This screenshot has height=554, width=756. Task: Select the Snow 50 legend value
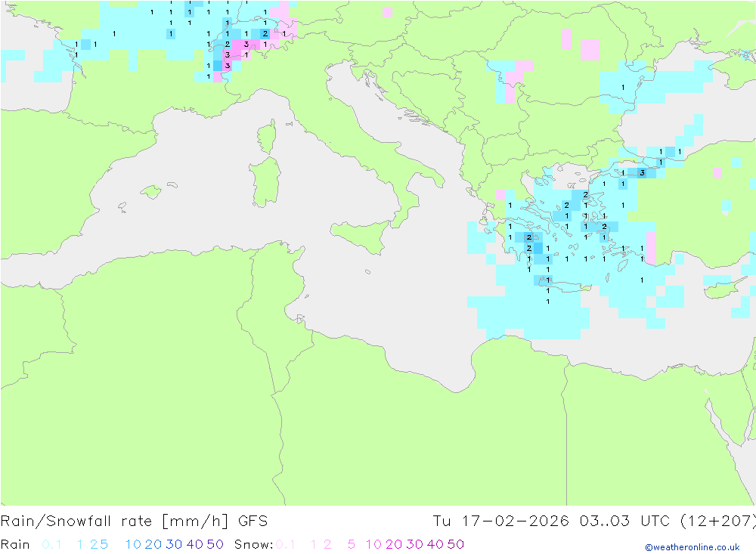(456, 544)
